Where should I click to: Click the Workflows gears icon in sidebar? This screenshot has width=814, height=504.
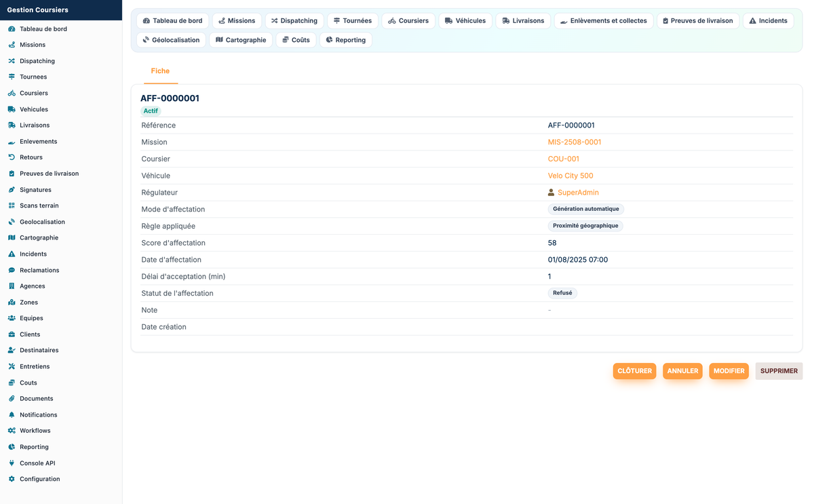[x=12, y=431]
